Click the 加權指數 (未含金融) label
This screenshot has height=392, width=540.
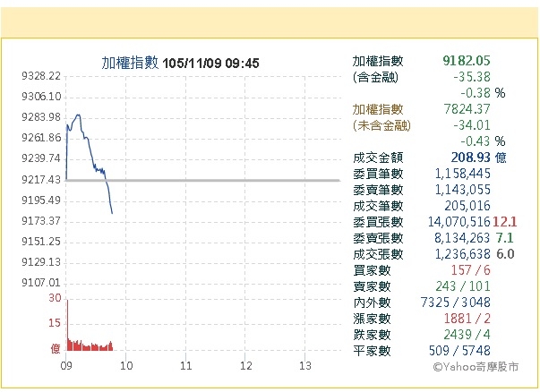[x=381, y=117]
